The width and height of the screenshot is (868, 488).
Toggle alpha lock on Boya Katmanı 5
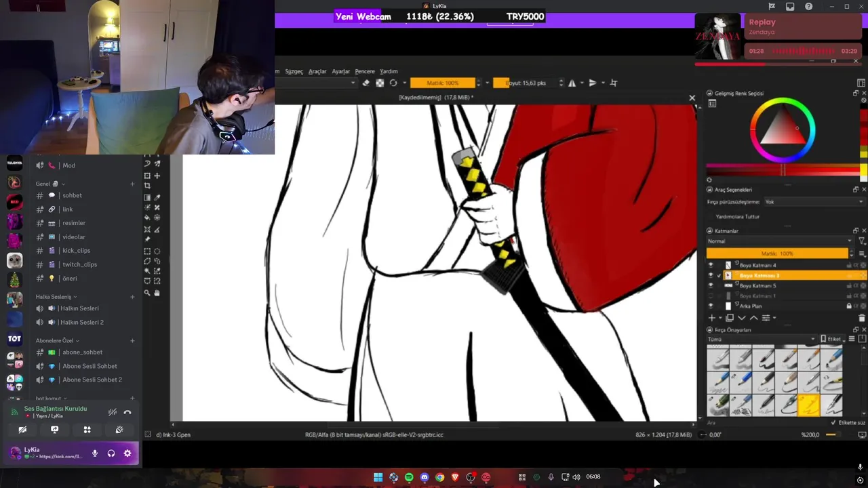[x=856, y=285]
